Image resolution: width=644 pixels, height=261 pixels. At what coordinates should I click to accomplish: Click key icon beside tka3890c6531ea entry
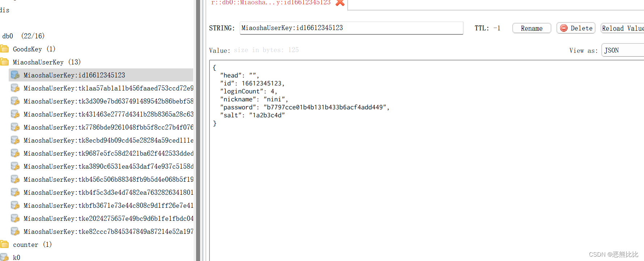click(x=15, y=166)
